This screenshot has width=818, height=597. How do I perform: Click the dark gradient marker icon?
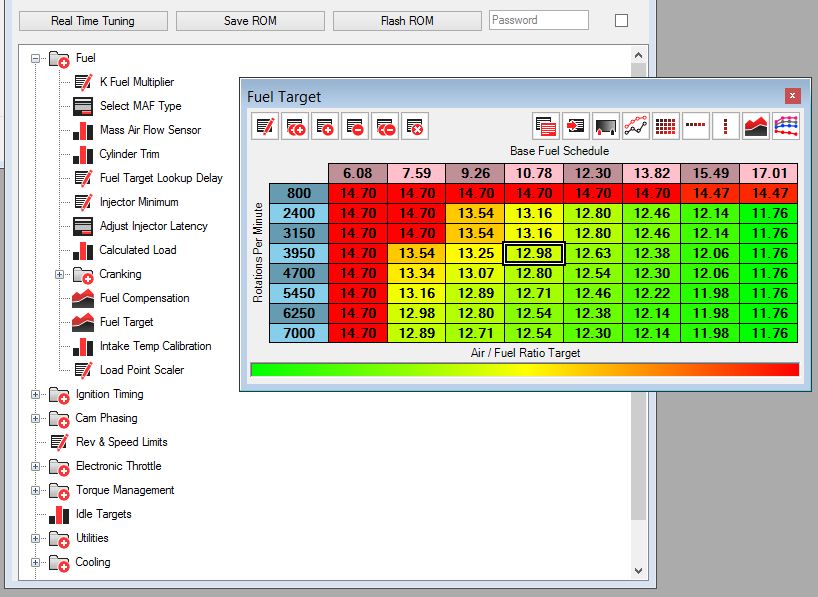point(606,126)
